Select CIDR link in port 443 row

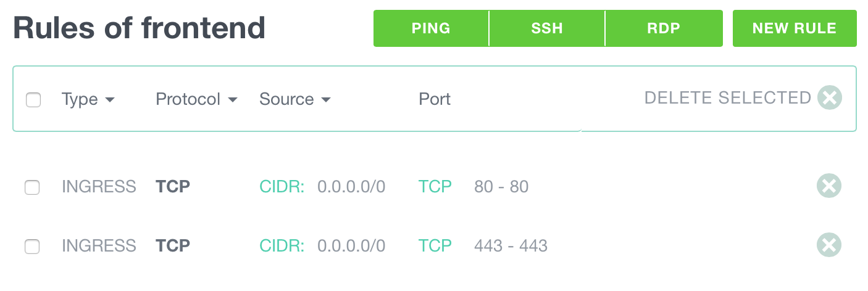tap(282, 246)
